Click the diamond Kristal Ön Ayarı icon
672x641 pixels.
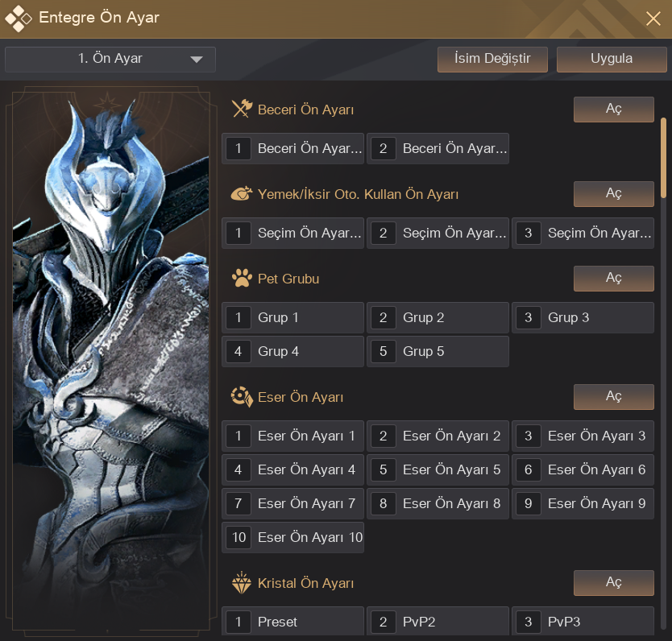[242, 583]
